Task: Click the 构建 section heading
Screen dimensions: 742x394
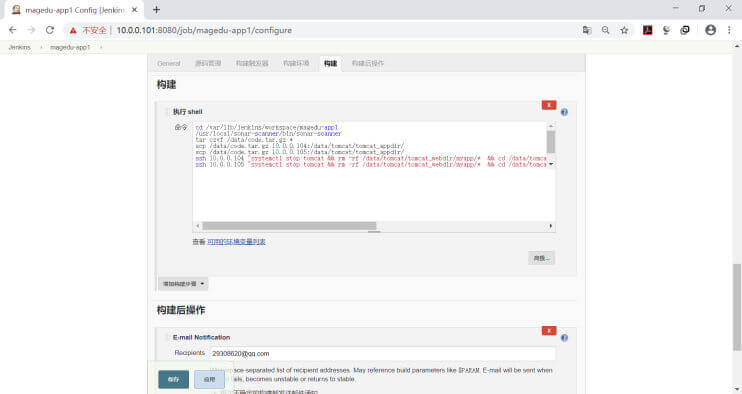Action: 167,85
